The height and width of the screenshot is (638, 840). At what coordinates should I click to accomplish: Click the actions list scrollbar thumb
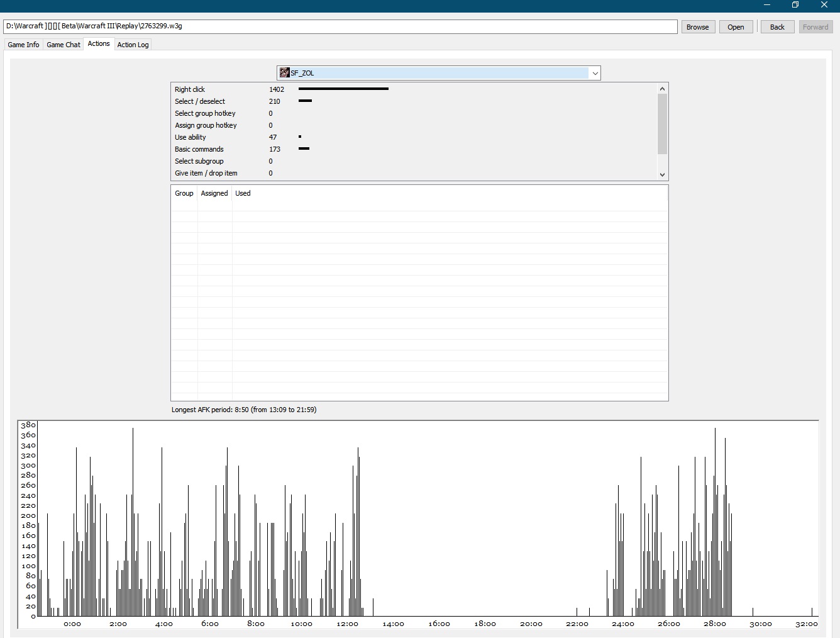point(662,124)
